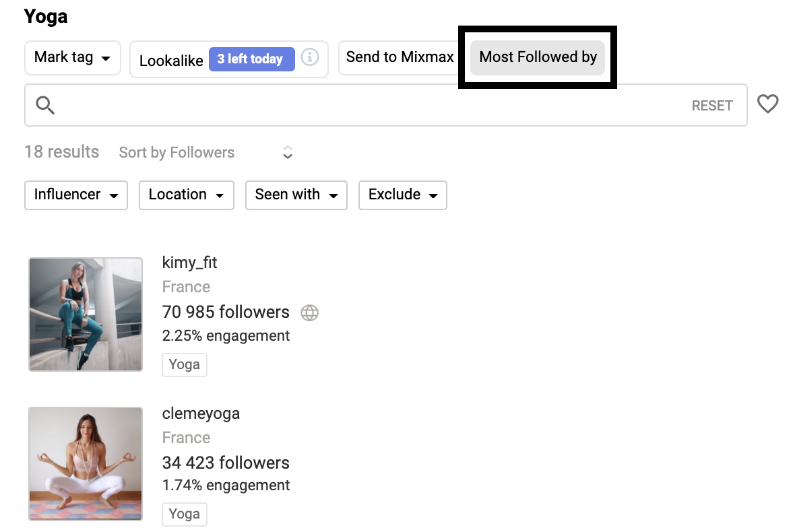Click the Yoga tag under kimy_fit
Image resolution: width=795 pixels, height=532 pixels.
[185, 365]
